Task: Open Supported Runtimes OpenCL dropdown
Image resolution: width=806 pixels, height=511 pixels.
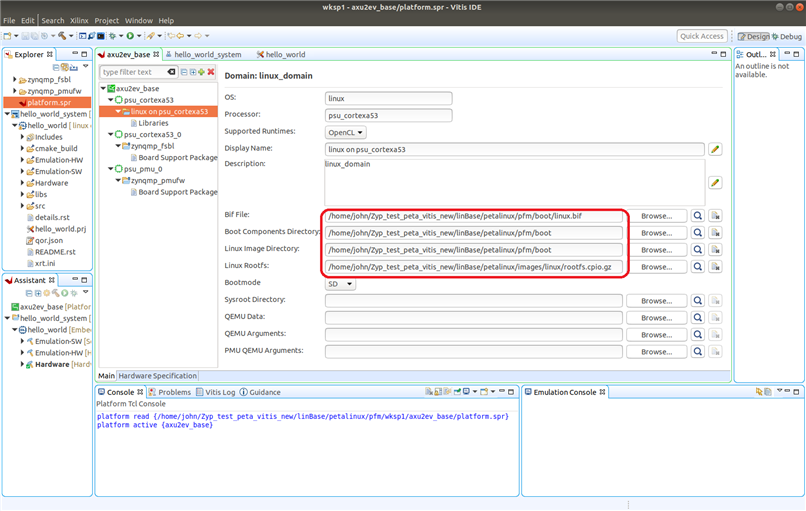Action: pos(345,132)
